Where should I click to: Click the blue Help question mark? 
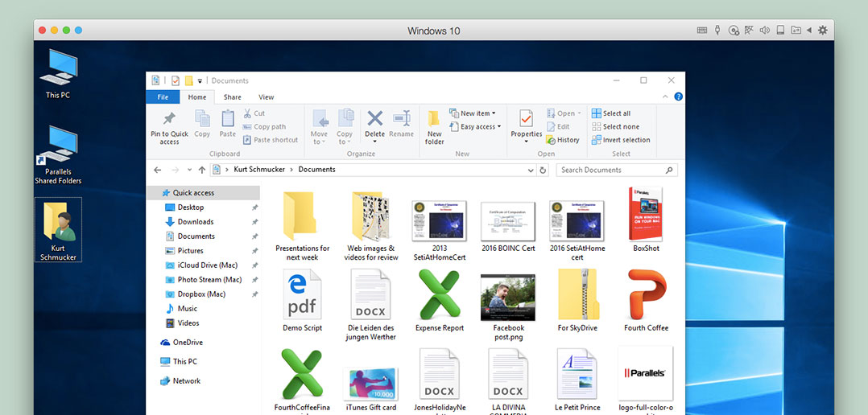click(x=678, y=97)
